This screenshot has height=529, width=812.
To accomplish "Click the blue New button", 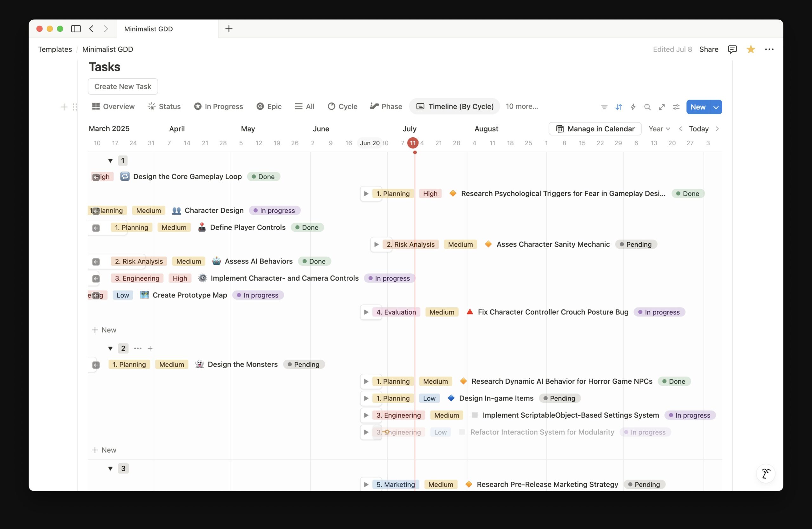I will click(698, 107).
